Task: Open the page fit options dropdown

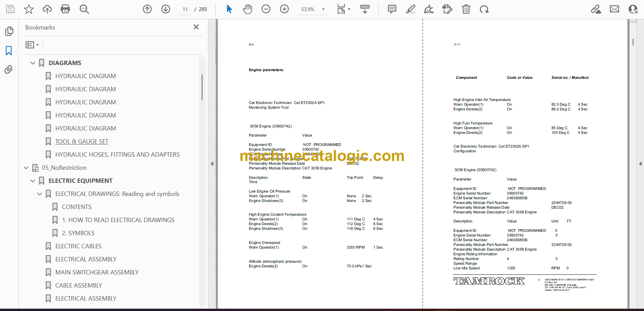Action: [x=343, y=9]
